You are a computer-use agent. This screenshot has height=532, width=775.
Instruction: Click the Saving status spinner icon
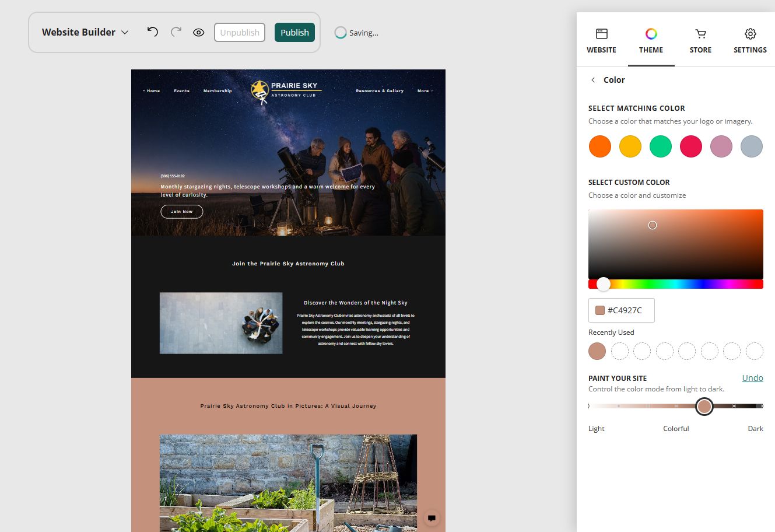(341, 33)
